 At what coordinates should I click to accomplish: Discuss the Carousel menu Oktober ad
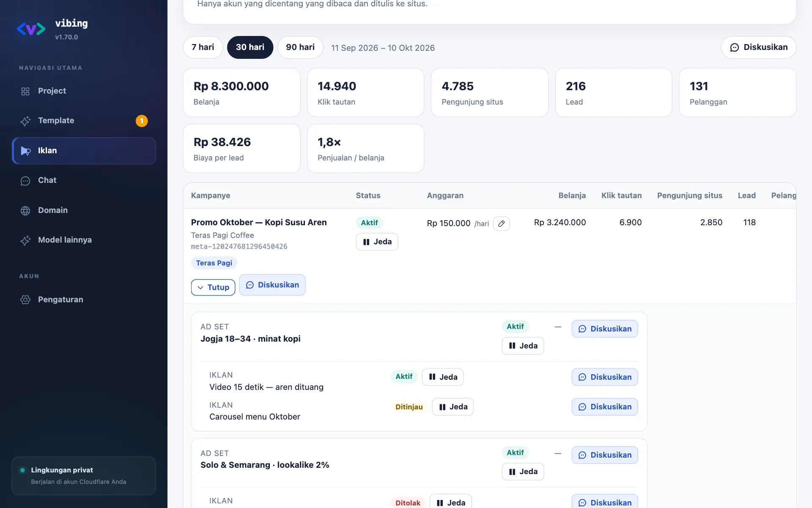pyautogui.click(x=605, y=407)
